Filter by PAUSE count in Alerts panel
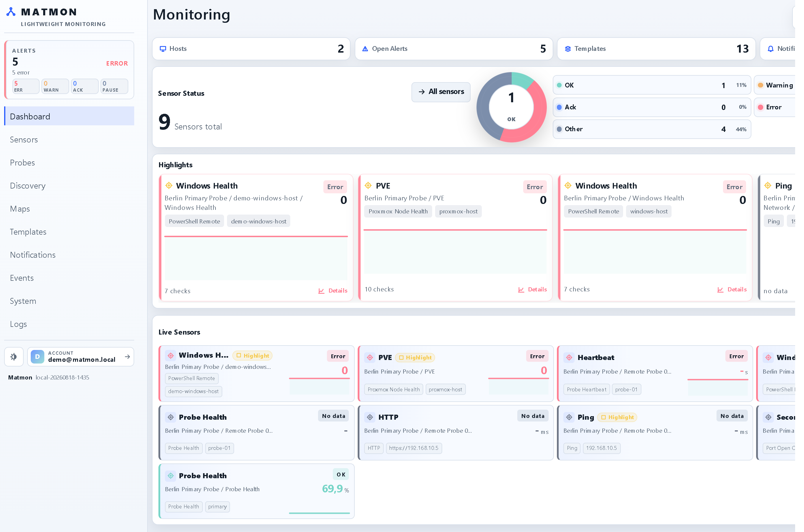The width and height of the screenshot is (804, 532). tap(114, 86)
